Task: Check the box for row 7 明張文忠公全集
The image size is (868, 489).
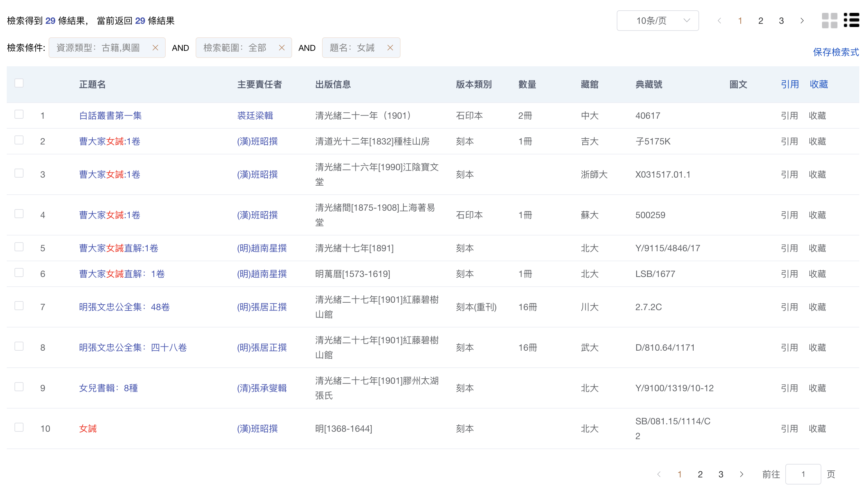Action: [19, 306]
